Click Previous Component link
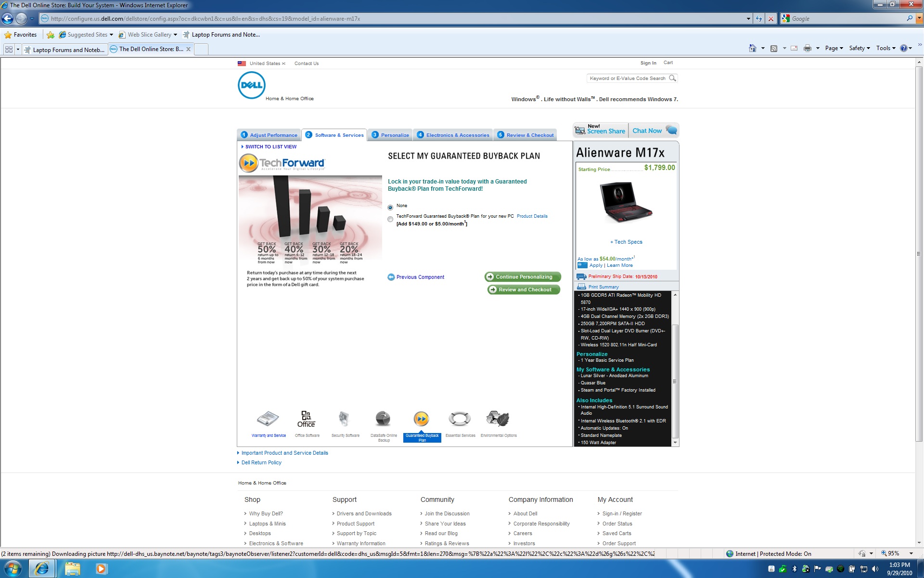The height and width of the screenshot is (578, 924). tap(416, 277)
